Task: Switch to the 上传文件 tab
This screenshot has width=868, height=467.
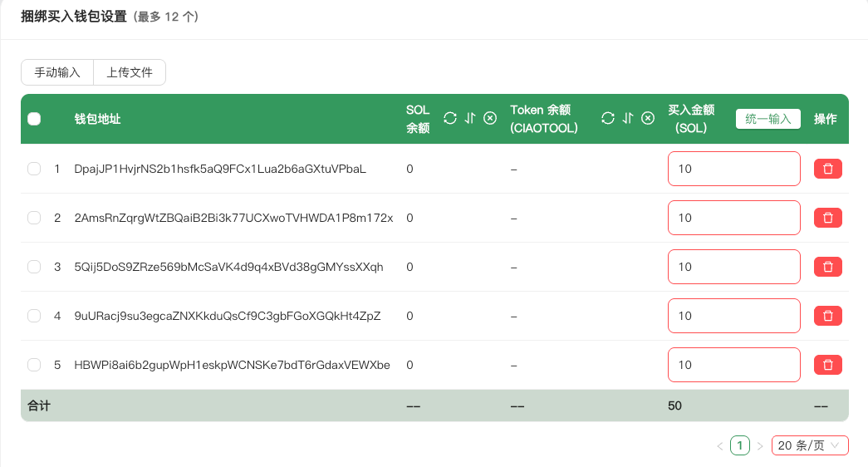Action: [x=130, y=72]
